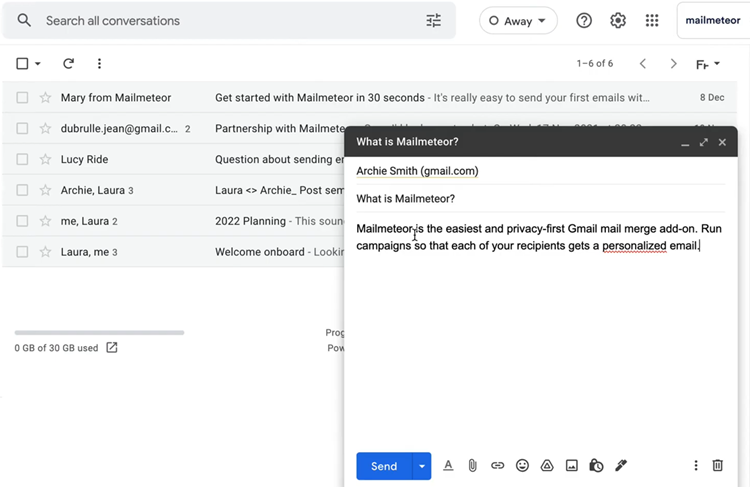Tick the select-all checkbox
This screenshot has width=750, height=487.
click(x=22, y=64)
